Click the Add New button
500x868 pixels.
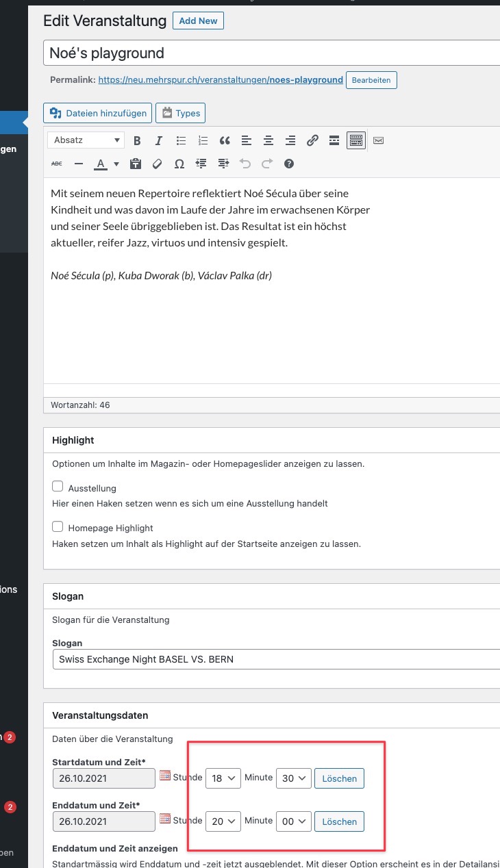[x=198, y=21]
